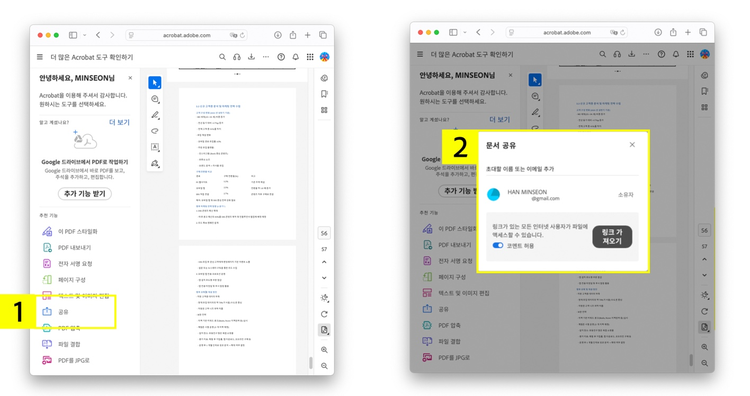
Task: Click Safari share icon in left window
Action: (x=293, y=35)
